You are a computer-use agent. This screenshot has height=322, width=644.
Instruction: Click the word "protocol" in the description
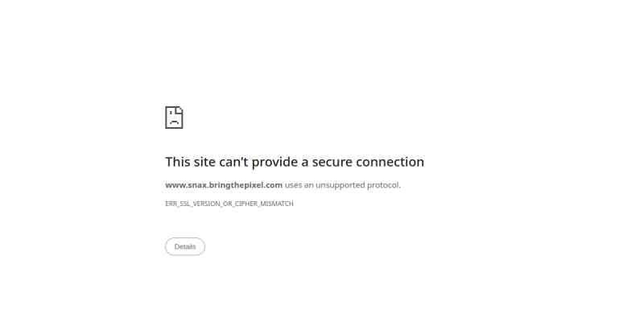point(383,185)
